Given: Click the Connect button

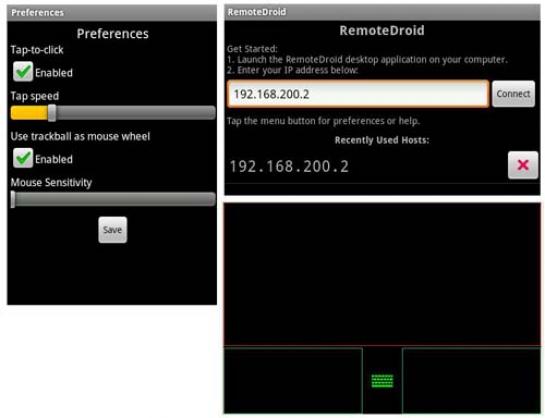Looking at the screenshot, I should point(513,94).
